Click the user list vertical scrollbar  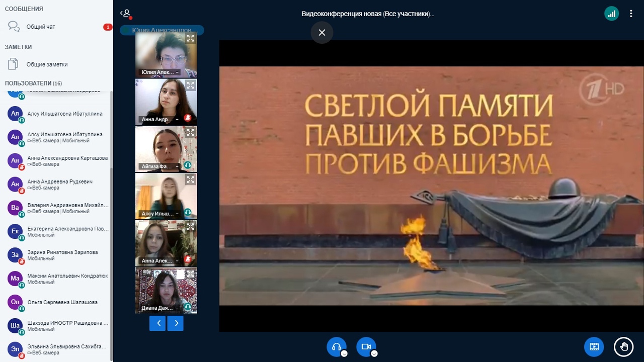point(111,251)
